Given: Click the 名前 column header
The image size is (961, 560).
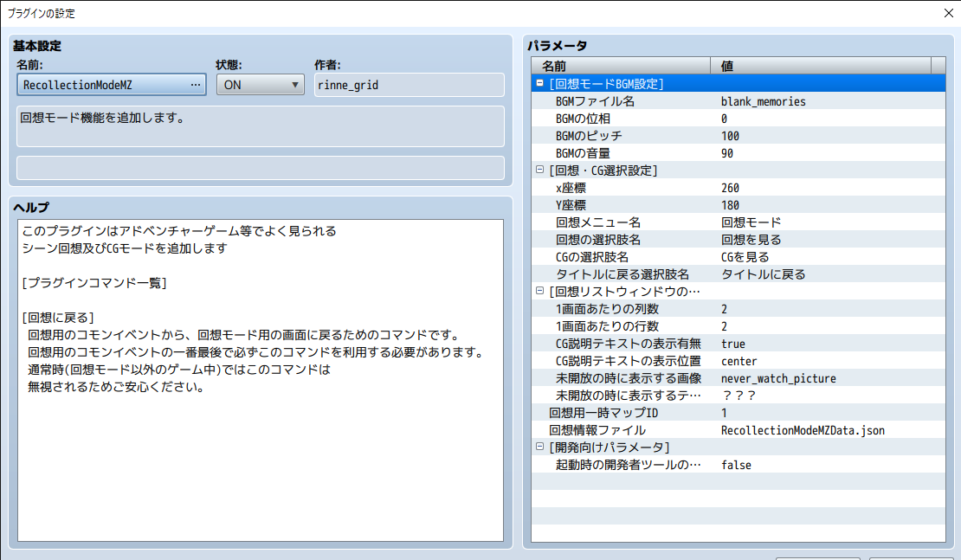Looking at the screenshot, I should coord(623,65).
